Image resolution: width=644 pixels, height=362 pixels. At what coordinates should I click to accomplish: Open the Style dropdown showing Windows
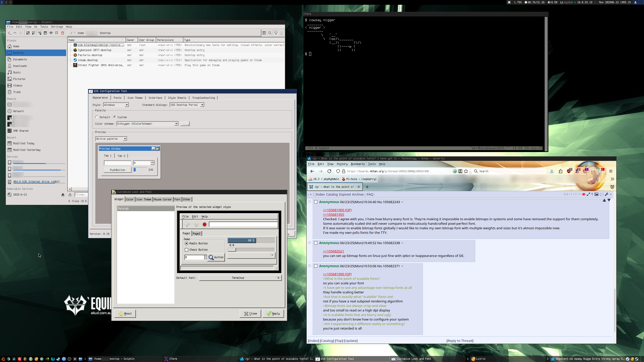tap(116, 105)
